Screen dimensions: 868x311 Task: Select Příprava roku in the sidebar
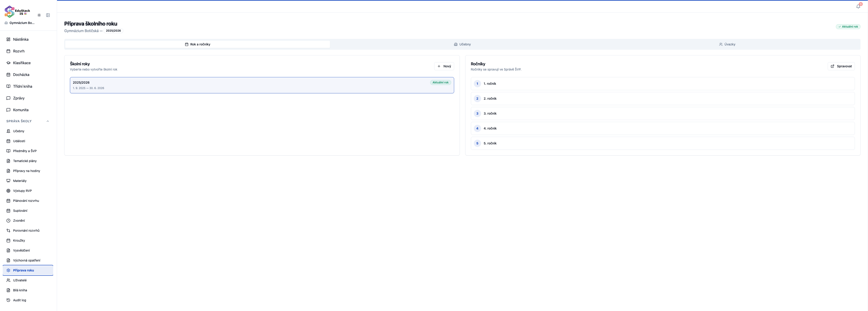point(28,270)
